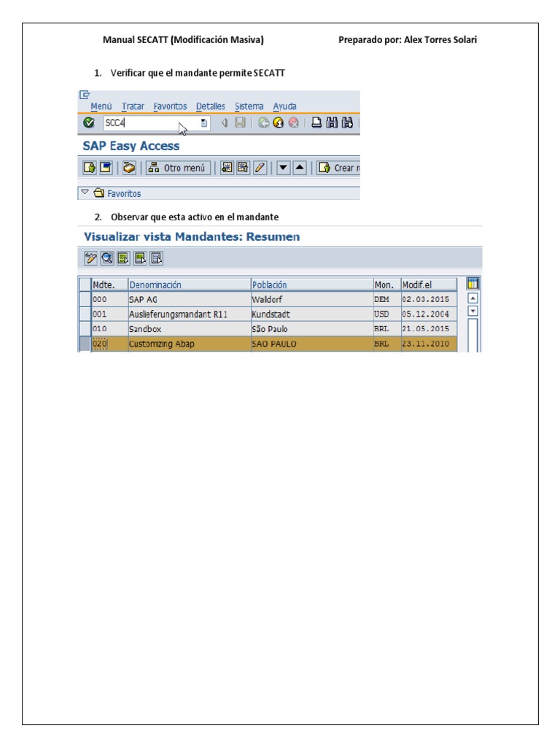Click the Kundstadt cell
560x747 pixels.
[312, 314]
